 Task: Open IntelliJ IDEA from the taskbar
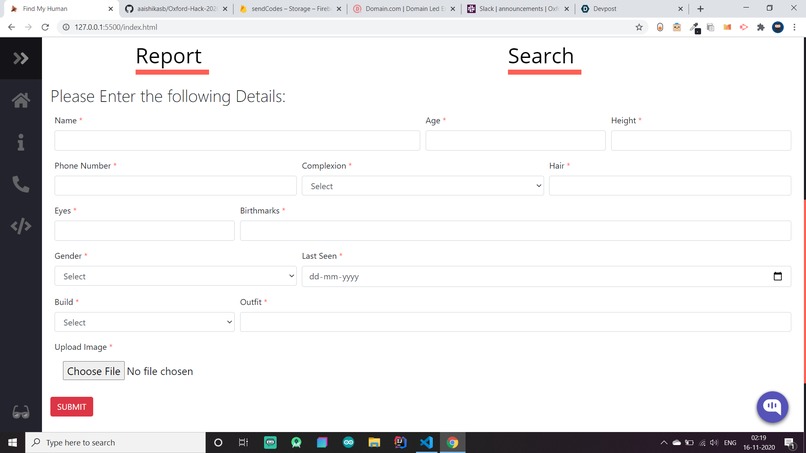400,442
